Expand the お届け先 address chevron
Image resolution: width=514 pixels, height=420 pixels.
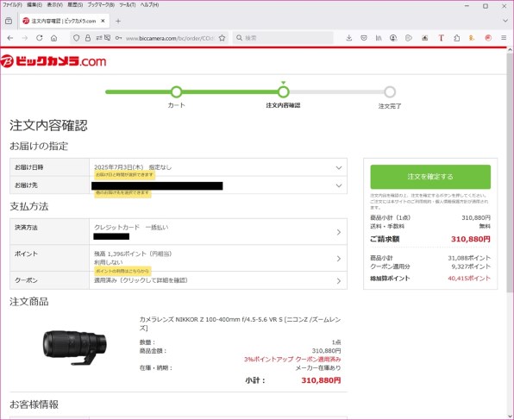click(339, 185)
